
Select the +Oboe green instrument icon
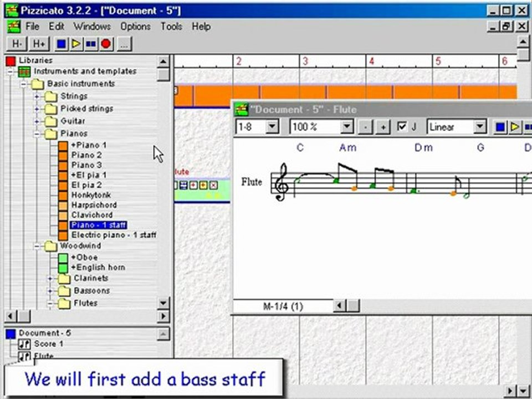tap(63, 258)
